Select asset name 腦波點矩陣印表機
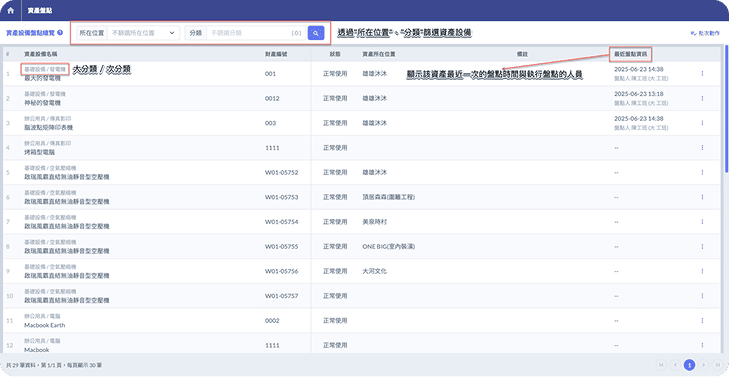This screenshot has height=377, width=729. click(48, 127)
